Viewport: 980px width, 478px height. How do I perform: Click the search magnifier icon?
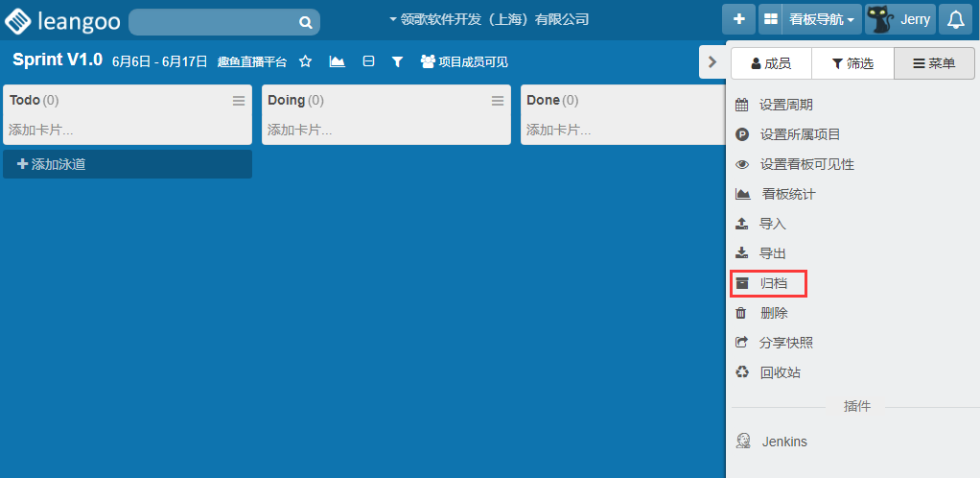tap(305, 22)
